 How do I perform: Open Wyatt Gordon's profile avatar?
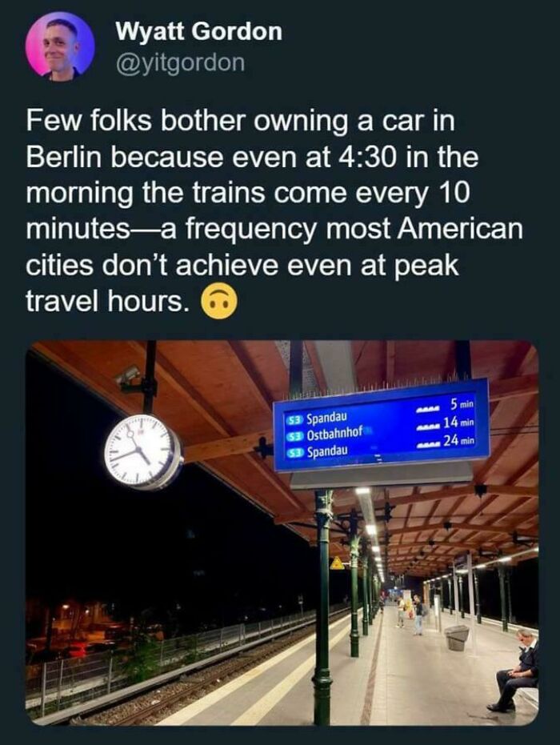[x=60, y=46]
